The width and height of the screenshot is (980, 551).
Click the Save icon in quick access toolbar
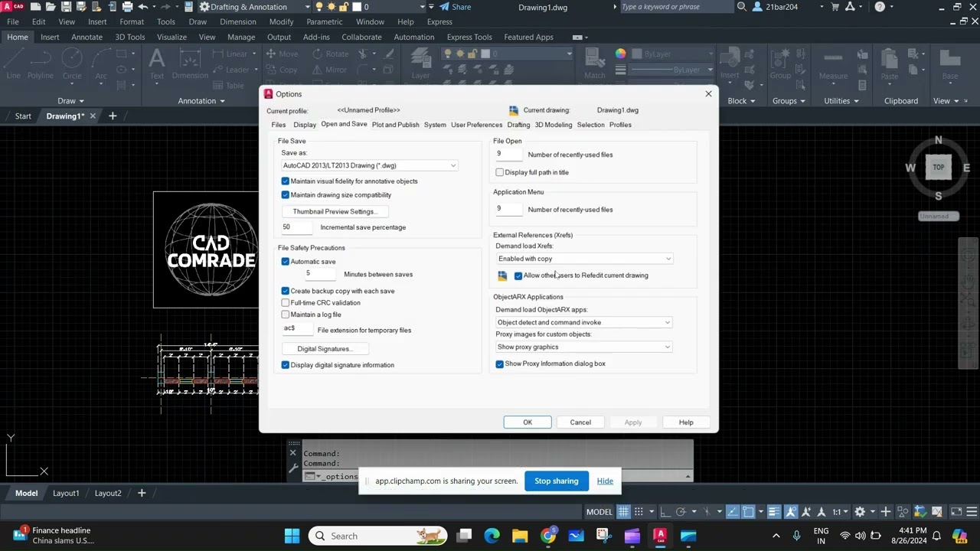(67, 7)
